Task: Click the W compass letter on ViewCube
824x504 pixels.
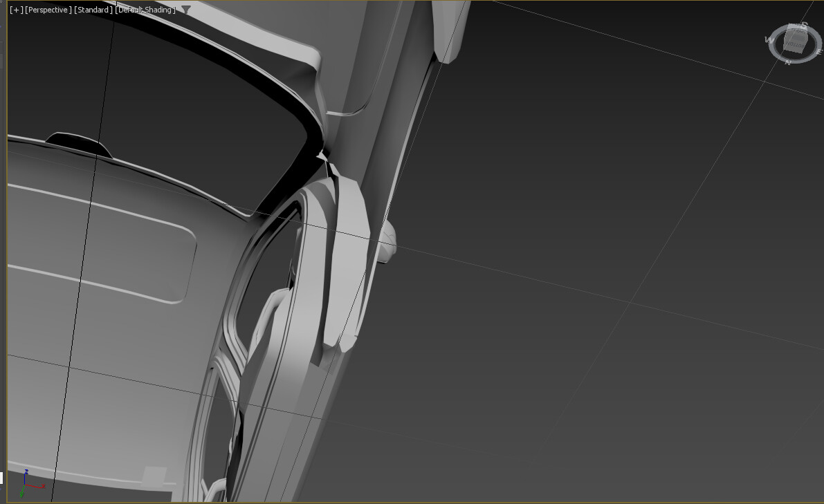Action: tap(769, 40)
